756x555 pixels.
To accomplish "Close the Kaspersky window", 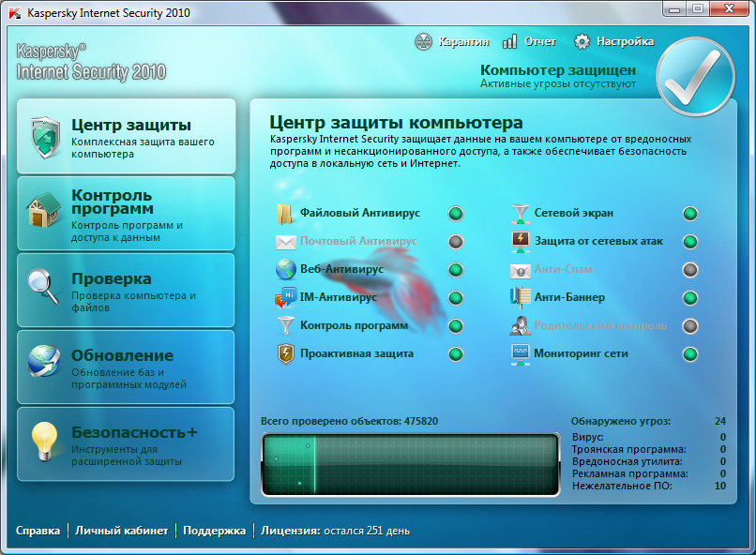I will point(731,8).
